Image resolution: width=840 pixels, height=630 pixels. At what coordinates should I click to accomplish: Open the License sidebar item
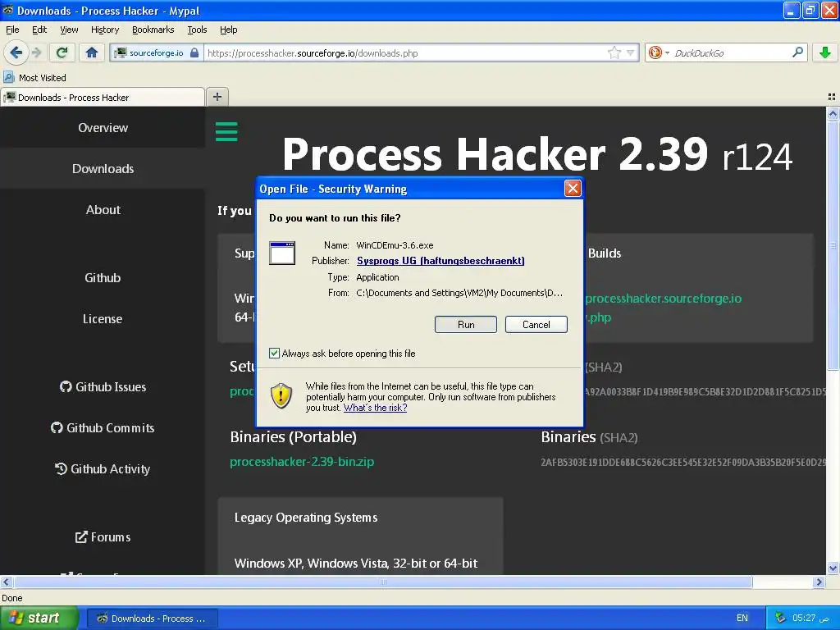103,319
